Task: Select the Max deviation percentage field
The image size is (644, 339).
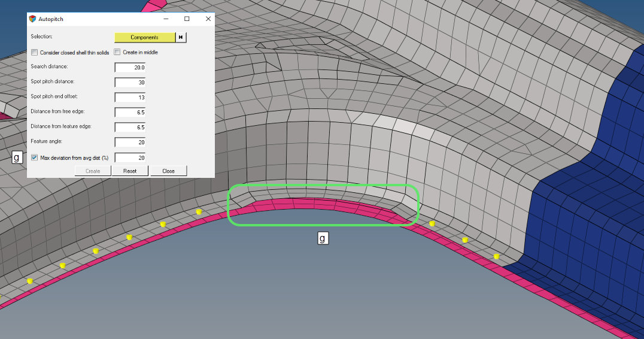Action: [130, 158]
